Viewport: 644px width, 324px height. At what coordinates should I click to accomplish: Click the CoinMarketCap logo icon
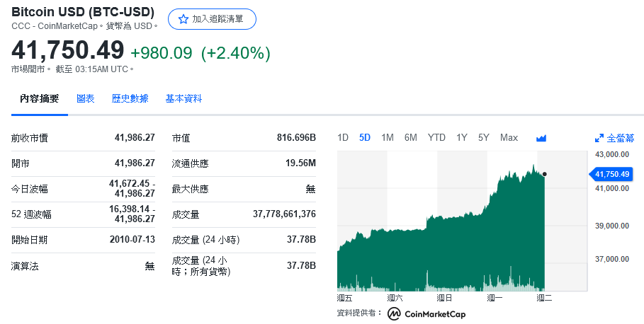(394, 313)
